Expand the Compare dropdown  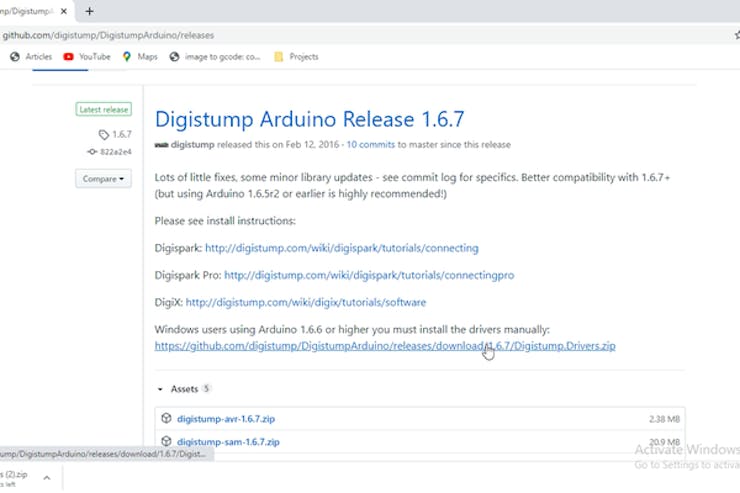coord(103,179)
